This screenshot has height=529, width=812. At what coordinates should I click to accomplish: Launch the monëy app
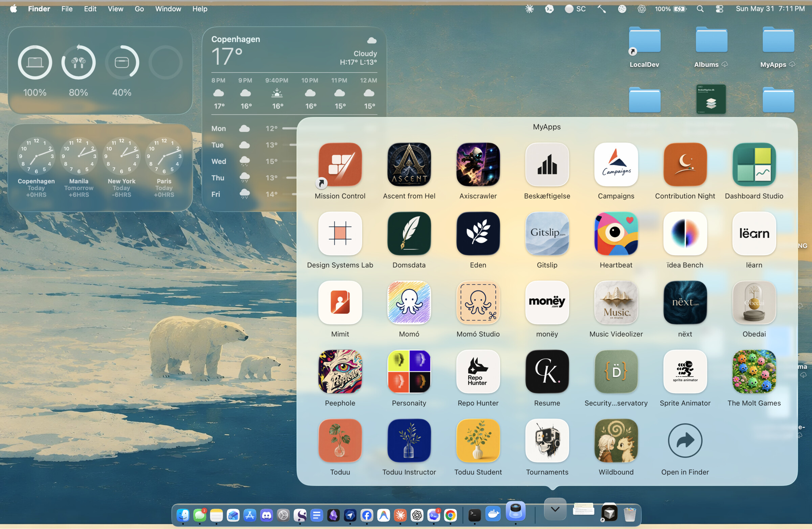tap(547, 302)
